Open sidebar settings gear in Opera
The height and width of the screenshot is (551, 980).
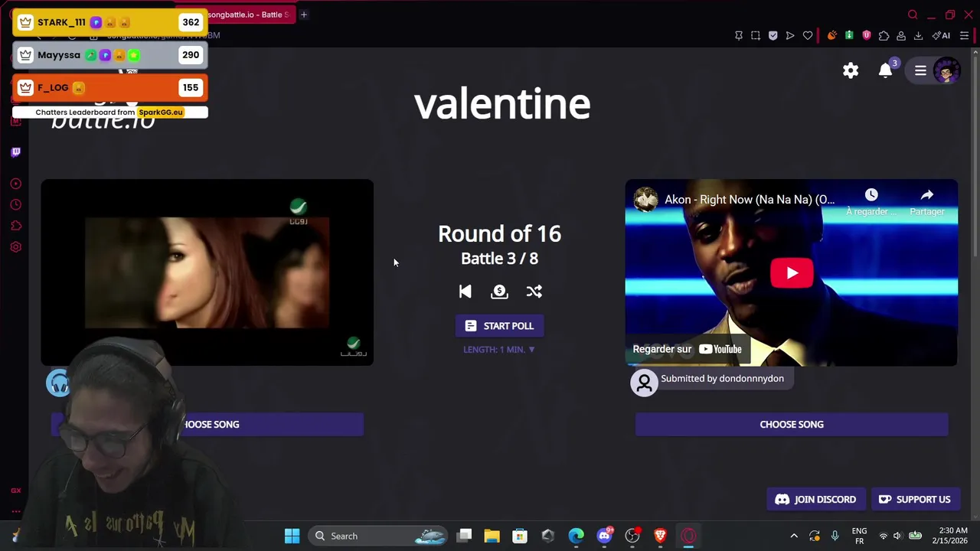click(16, 247)
